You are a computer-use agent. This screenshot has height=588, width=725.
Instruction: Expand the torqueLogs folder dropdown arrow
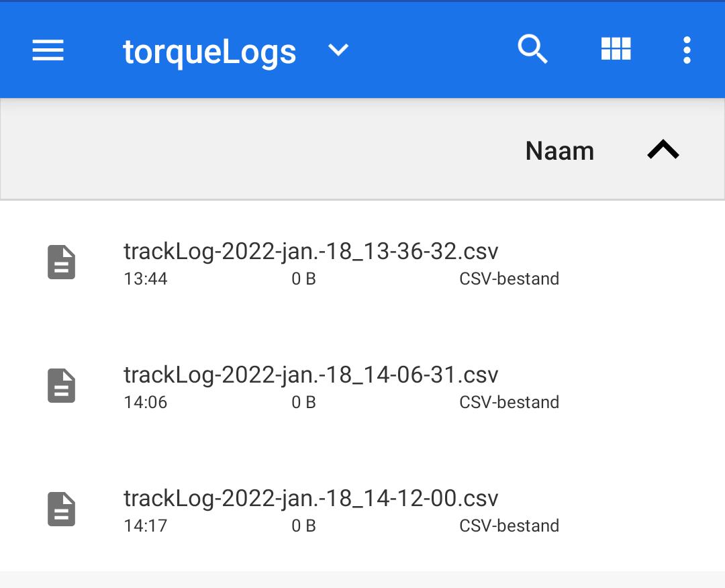[x=338, y=50]
